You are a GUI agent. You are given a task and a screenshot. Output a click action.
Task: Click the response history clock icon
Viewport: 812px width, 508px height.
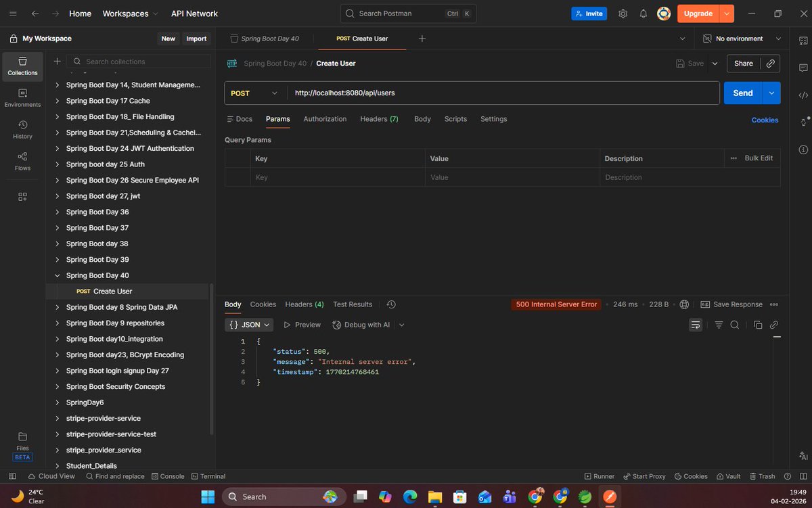pos(391,304)
